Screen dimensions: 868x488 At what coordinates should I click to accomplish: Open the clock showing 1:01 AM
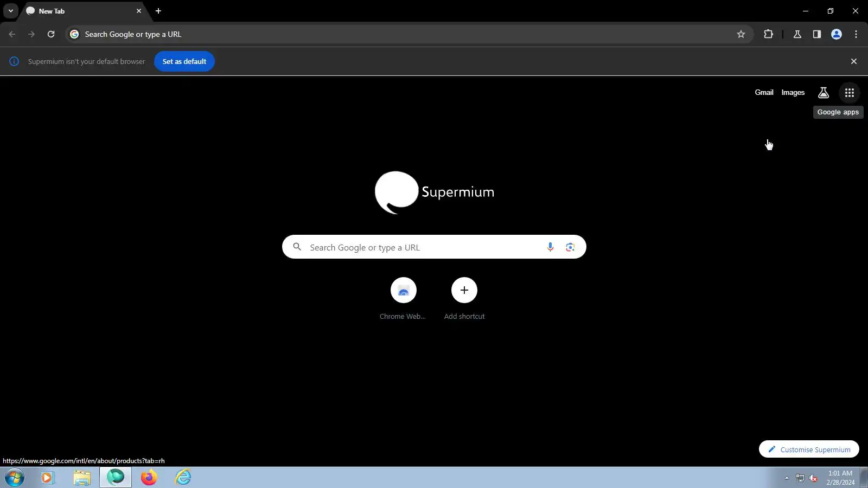(x=840, y=478)
